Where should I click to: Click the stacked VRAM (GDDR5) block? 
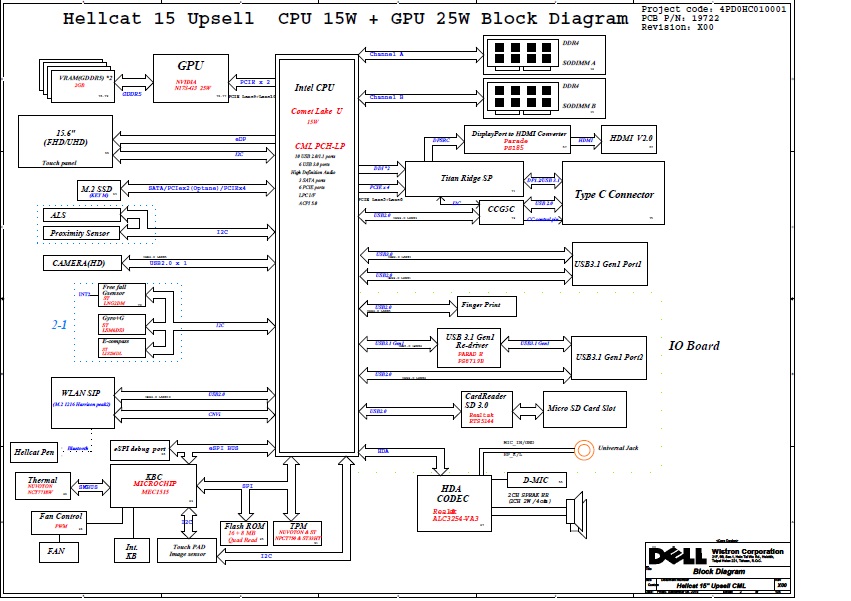(x=81, y=84)
